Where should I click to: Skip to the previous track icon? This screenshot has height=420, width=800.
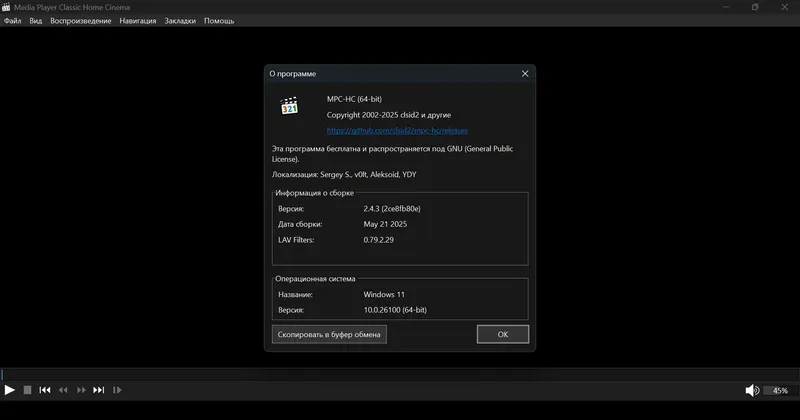(45, 390)
